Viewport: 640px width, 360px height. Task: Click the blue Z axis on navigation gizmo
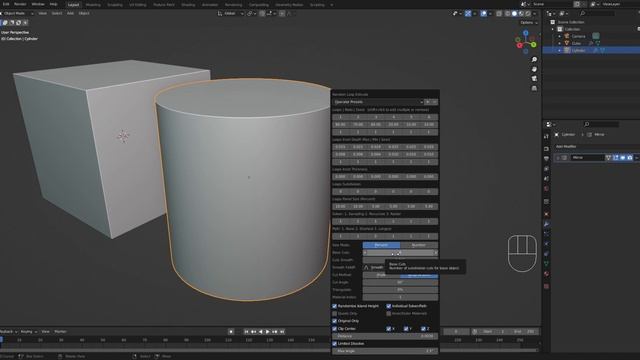(526, 33)
